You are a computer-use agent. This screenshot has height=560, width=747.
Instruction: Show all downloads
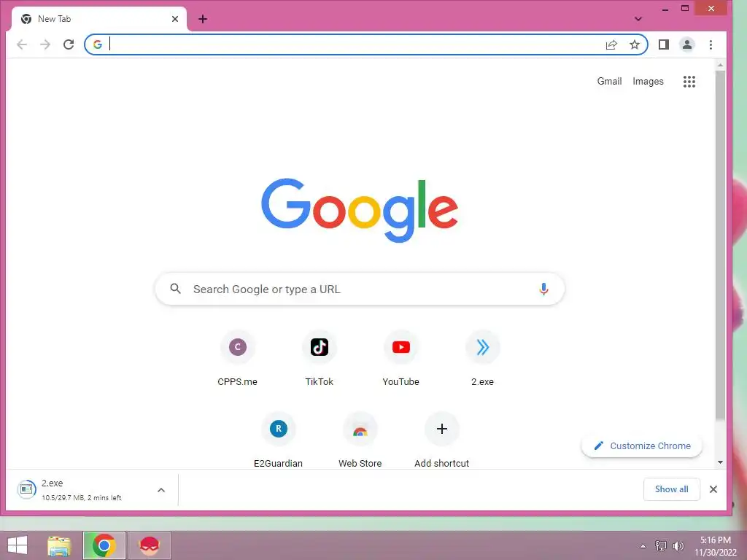(x=671, y=489)
